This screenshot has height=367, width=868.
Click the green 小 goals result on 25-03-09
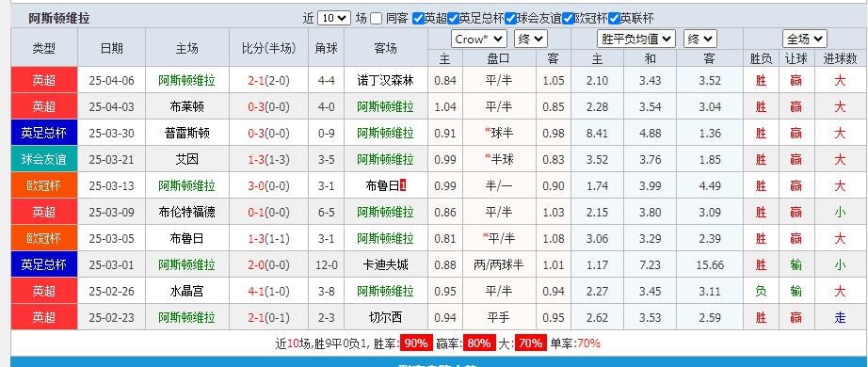(840, 212)
